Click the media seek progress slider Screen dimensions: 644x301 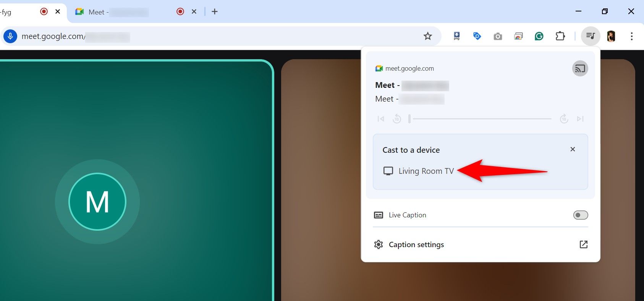[481, 119]
